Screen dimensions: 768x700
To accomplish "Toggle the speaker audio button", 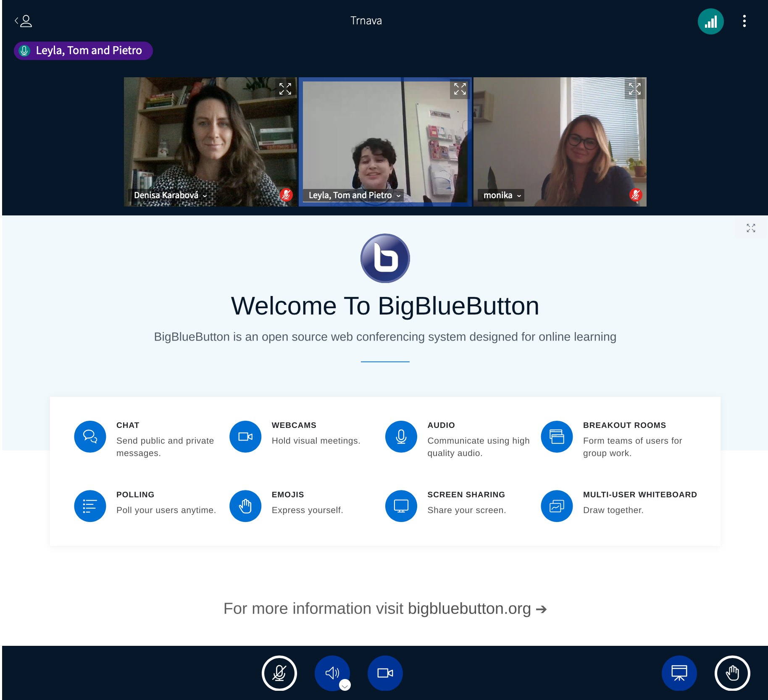I will point(331,673).
